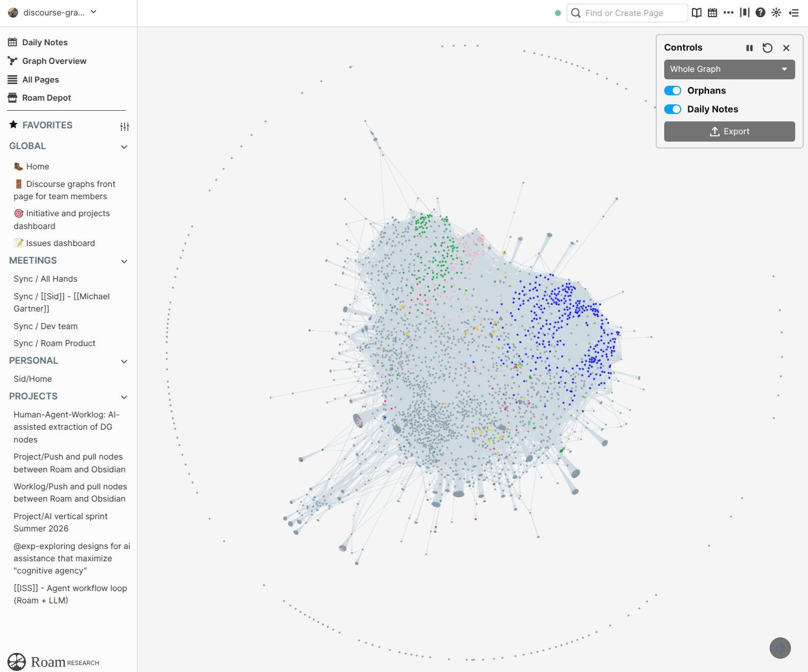Viewport: 808px width, 672px height.
Task: Click the Graph Overview node icon
Action: click(12, 61)
